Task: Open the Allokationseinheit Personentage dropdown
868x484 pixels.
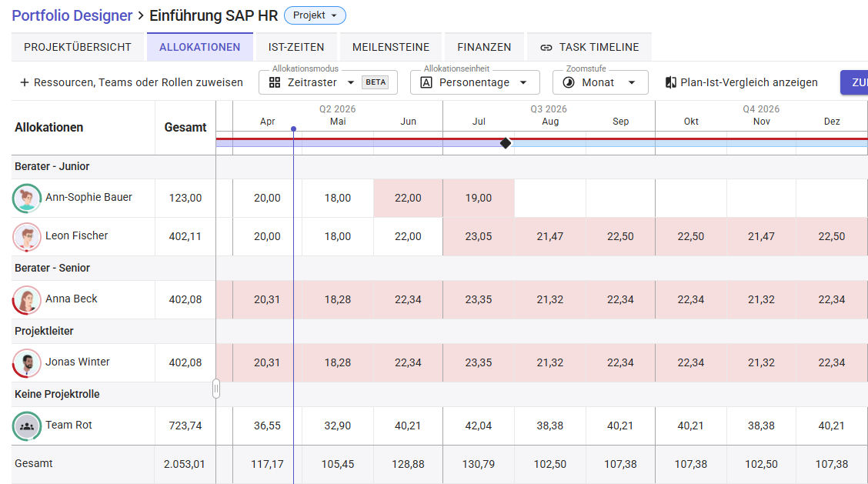Action: coord(475,82)
